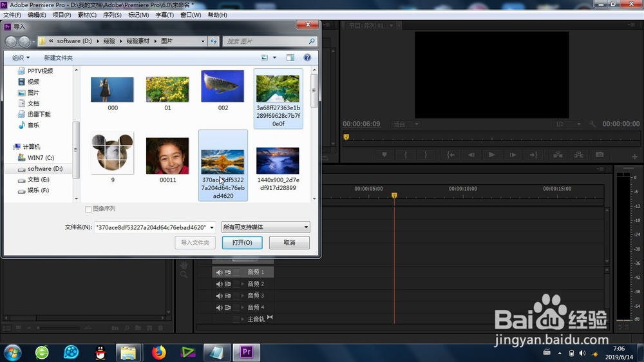Open the address bar path dropdown arrow
644x362 pixels.
point(202,41)
